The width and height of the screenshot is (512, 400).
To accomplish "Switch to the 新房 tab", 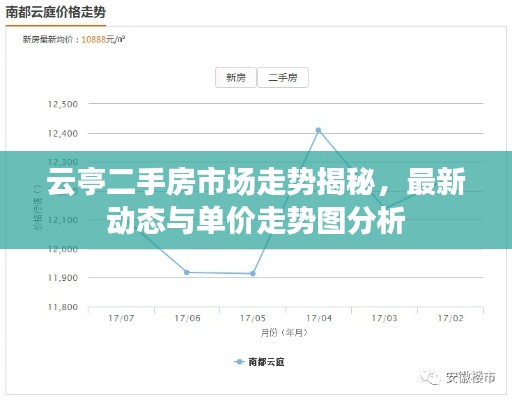I will [x=236, y=78].
